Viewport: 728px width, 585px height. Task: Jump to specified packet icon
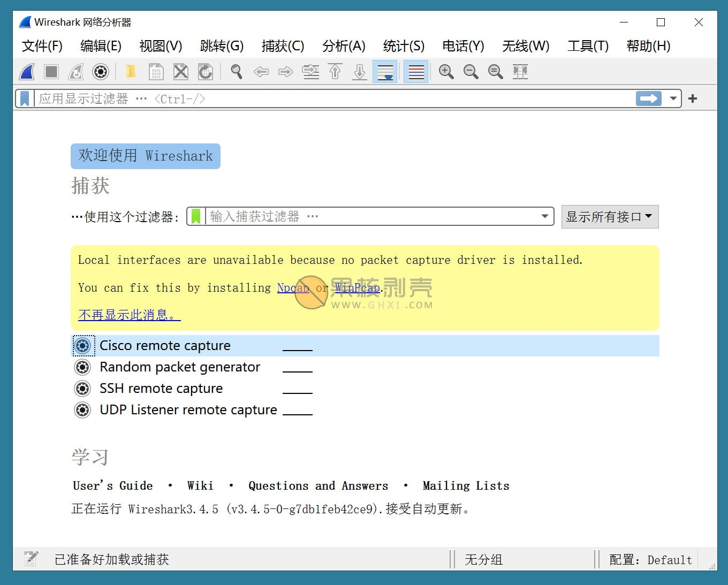pos(310,71)
